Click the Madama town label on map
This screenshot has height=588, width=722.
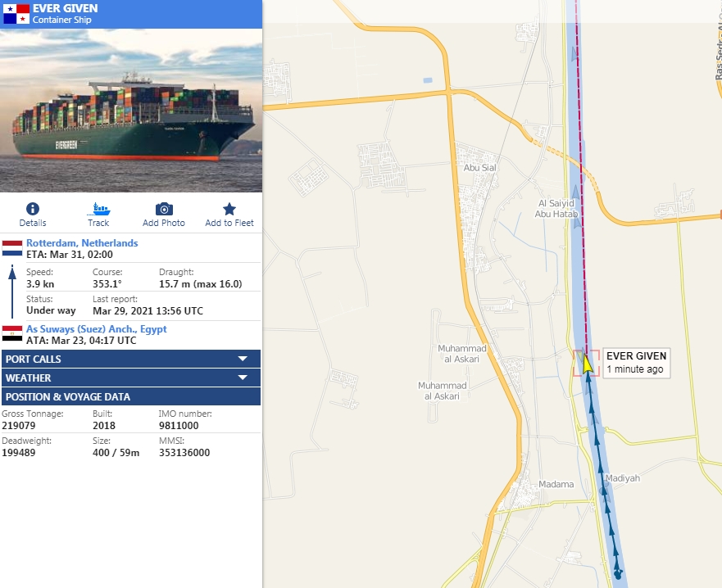(x=556, y=485)
